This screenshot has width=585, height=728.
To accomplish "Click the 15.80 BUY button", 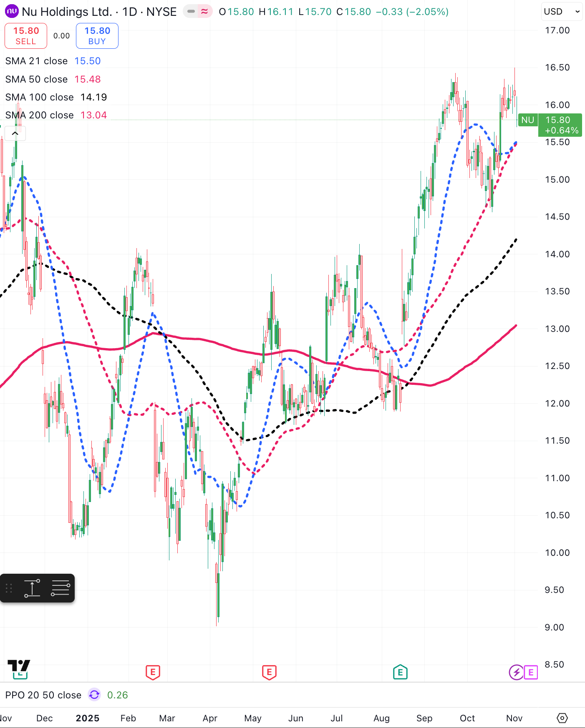I will [x=97, y=36].
